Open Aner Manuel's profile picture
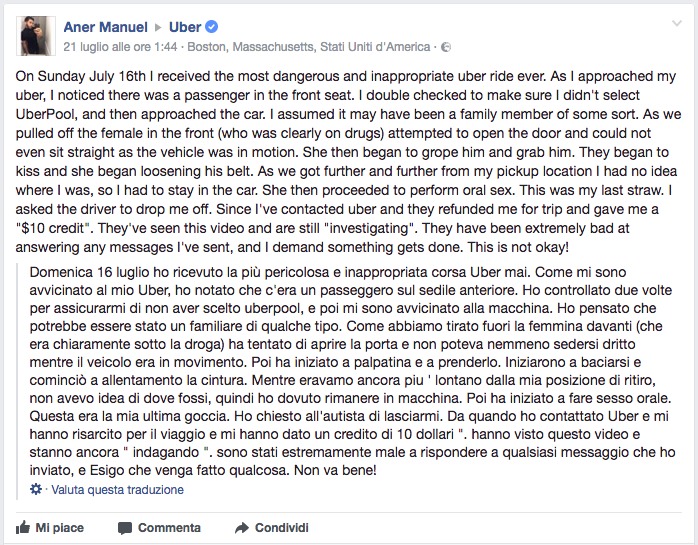 36,36
